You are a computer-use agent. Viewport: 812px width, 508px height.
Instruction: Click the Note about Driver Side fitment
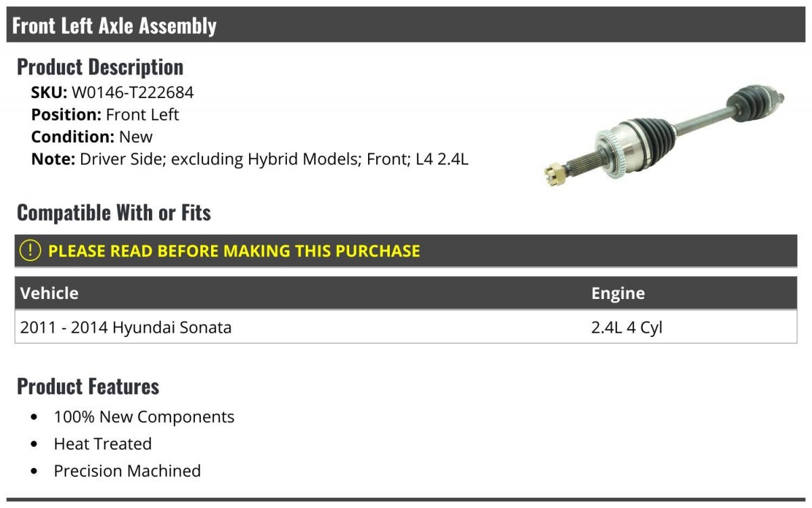tap(250, 159)
